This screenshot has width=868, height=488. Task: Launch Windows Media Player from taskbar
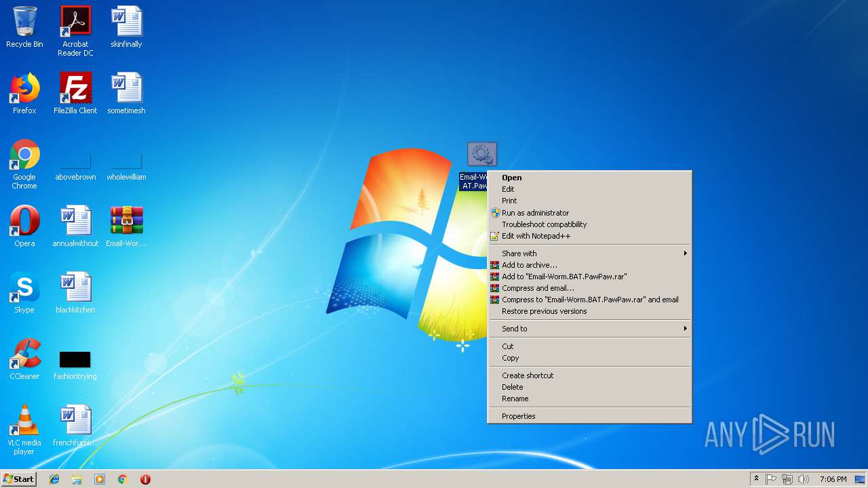coord(100,479)
